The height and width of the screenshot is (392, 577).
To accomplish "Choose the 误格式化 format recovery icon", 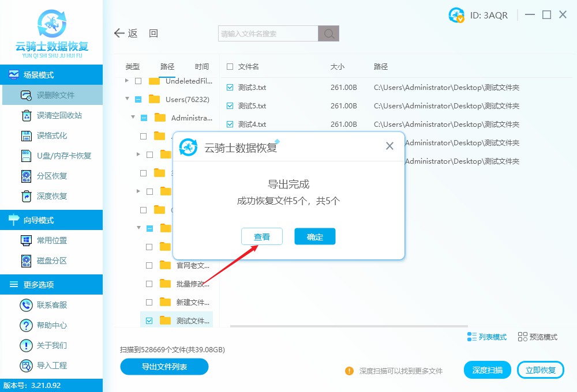I will coord(26,135).
